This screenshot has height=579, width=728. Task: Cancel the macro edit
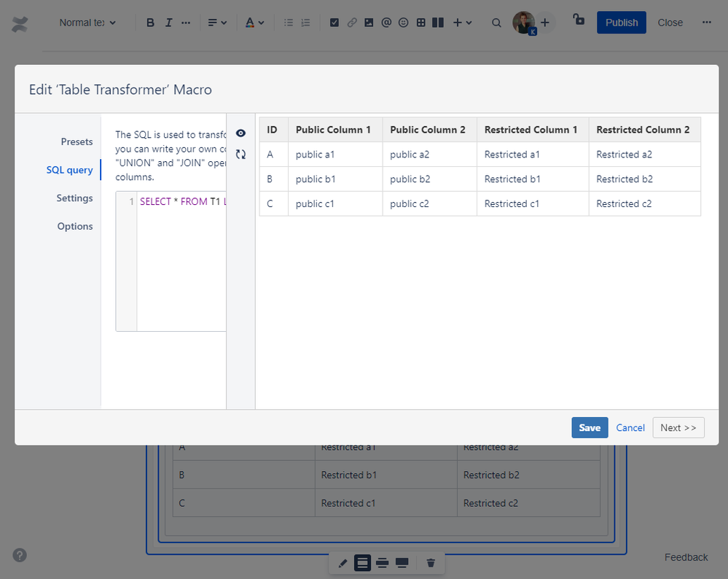point(630,427)
